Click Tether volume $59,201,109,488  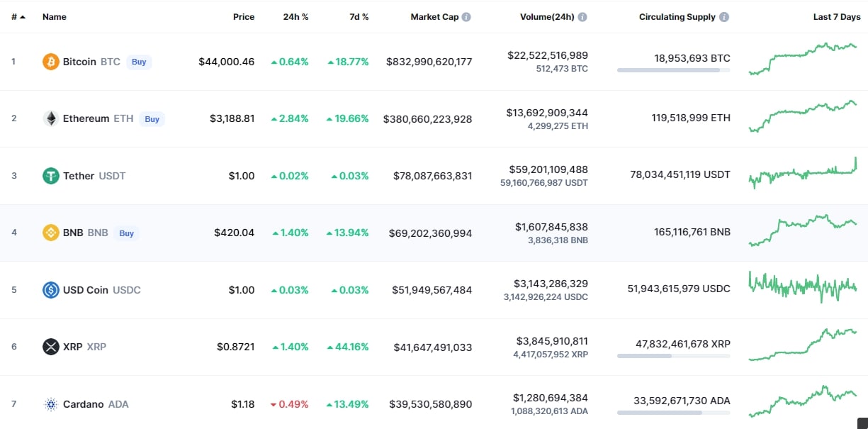pyautogui.click(x=548, y=169)
